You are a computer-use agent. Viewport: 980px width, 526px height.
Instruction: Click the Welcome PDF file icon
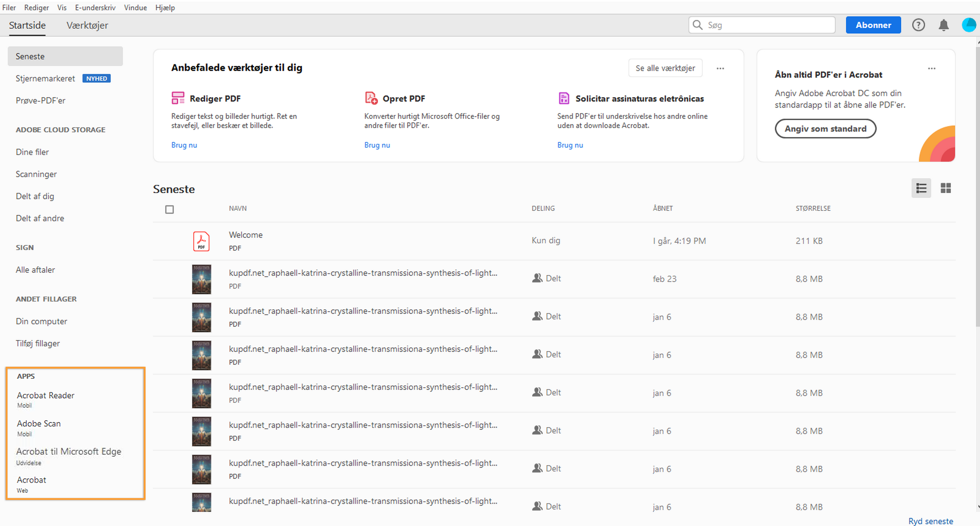tap(201, 241)
